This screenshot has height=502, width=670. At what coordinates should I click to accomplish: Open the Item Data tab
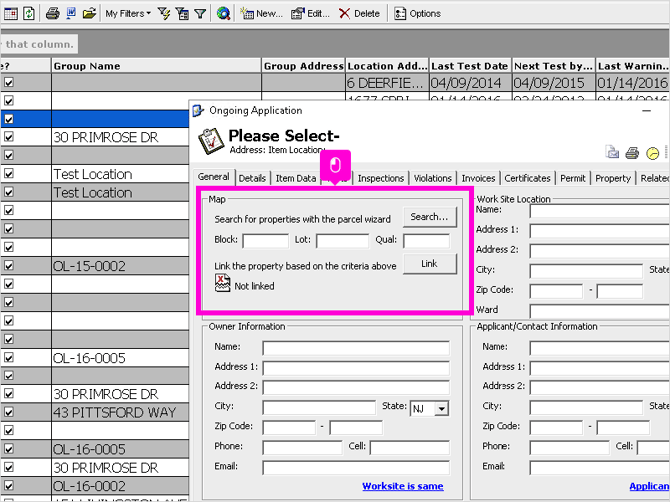[296, 178]
